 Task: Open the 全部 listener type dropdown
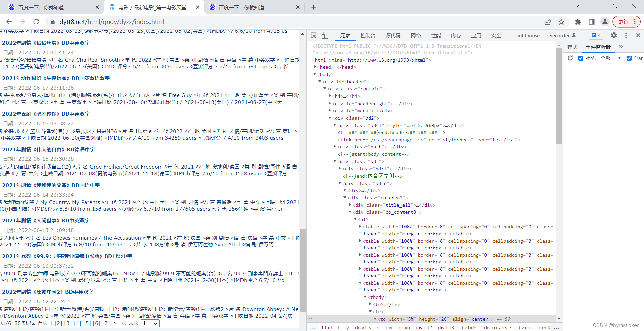click(x=610, y=58)
